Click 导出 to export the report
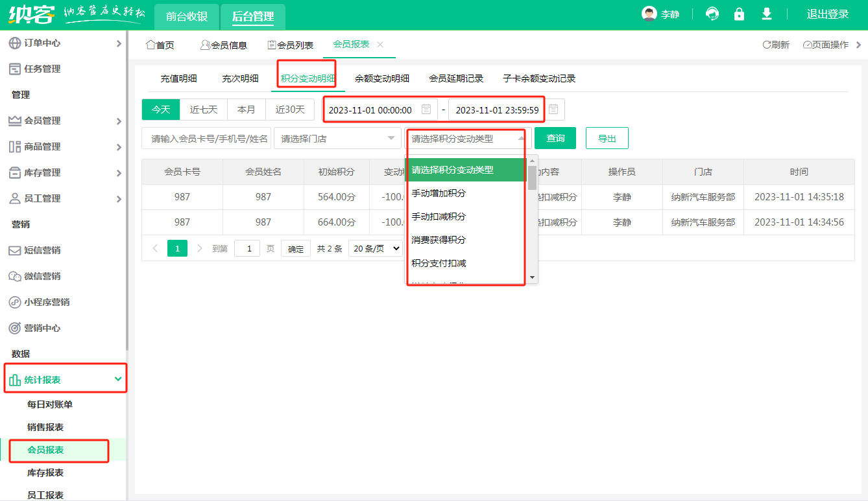 [607, 138]
